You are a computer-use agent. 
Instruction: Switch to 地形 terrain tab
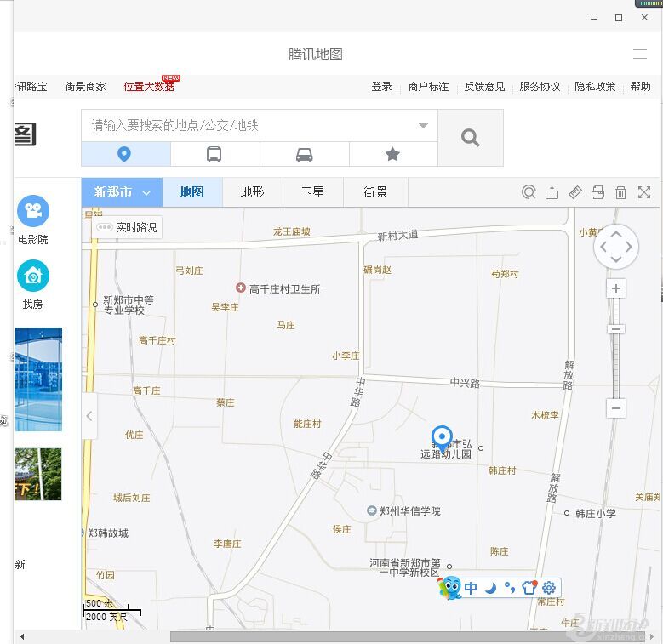[253, 192]
